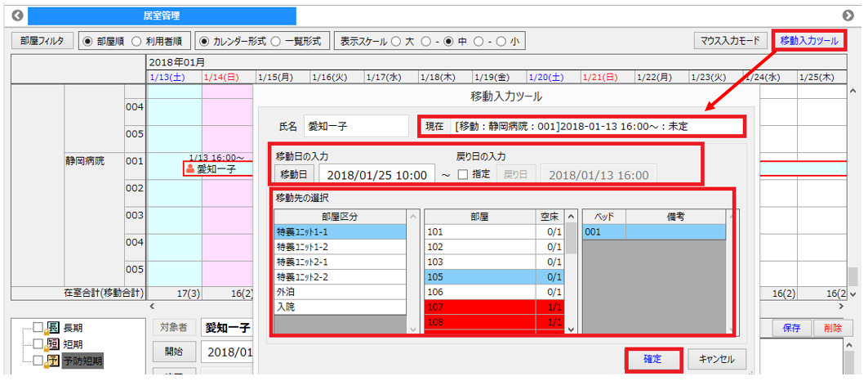Click the 長期 category icon
The height and width of the screenshot is (381, 868).
click(x=54, y=327)
